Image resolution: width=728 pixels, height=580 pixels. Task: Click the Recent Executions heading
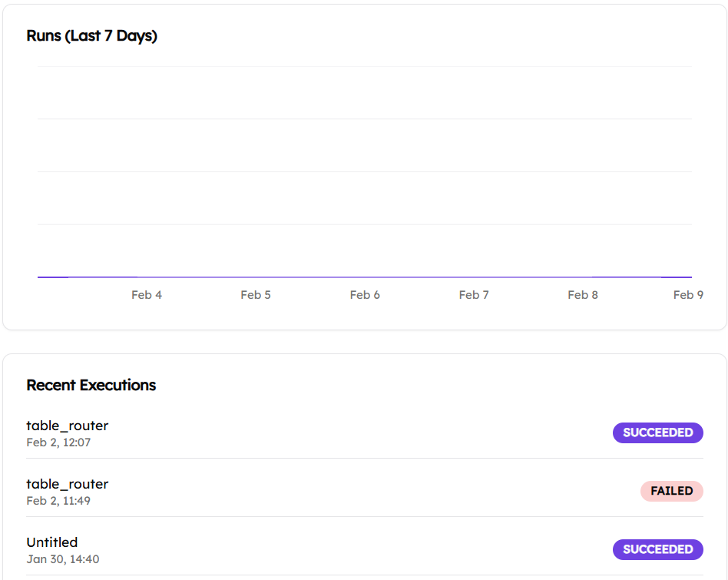coord(91,386)
